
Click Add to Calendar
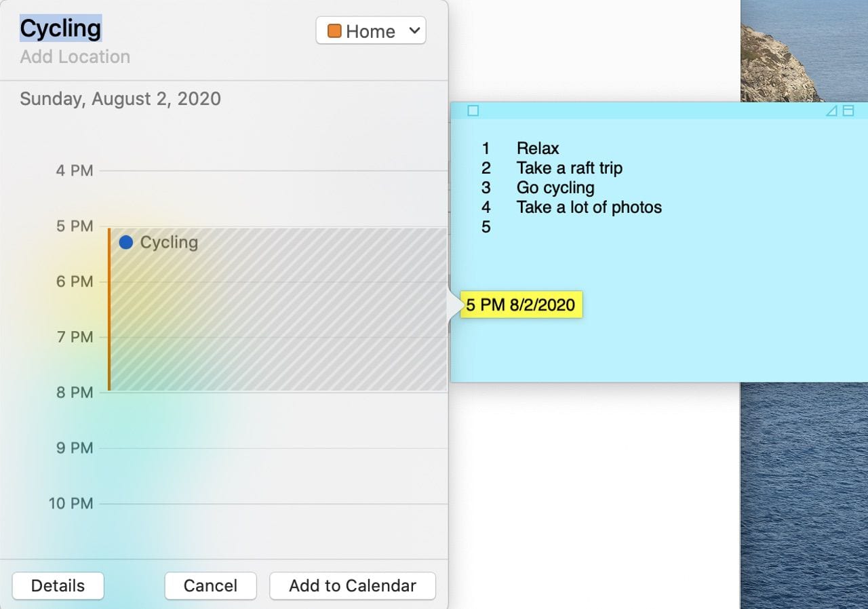353,586
